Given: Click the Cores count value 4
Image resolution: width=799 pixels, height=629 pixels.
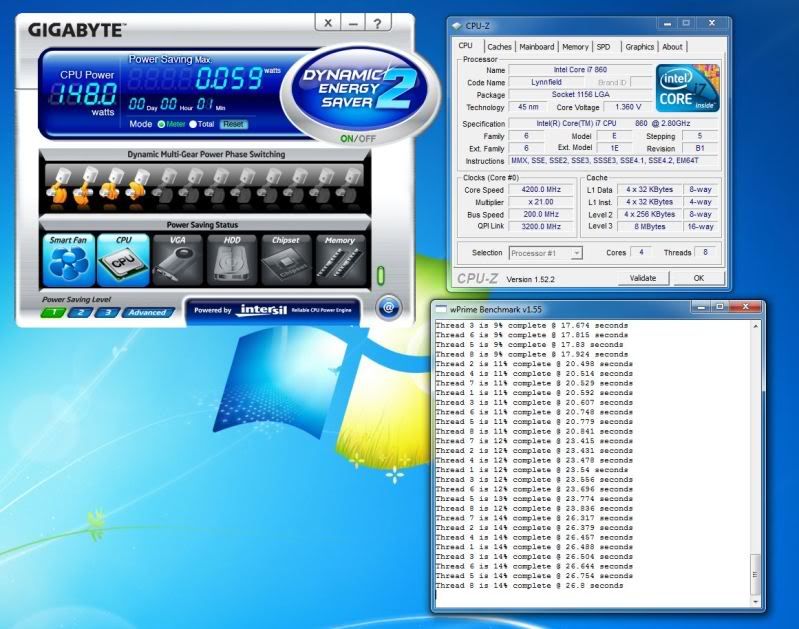Looking at the screenshot, I should tap(641, 252).
